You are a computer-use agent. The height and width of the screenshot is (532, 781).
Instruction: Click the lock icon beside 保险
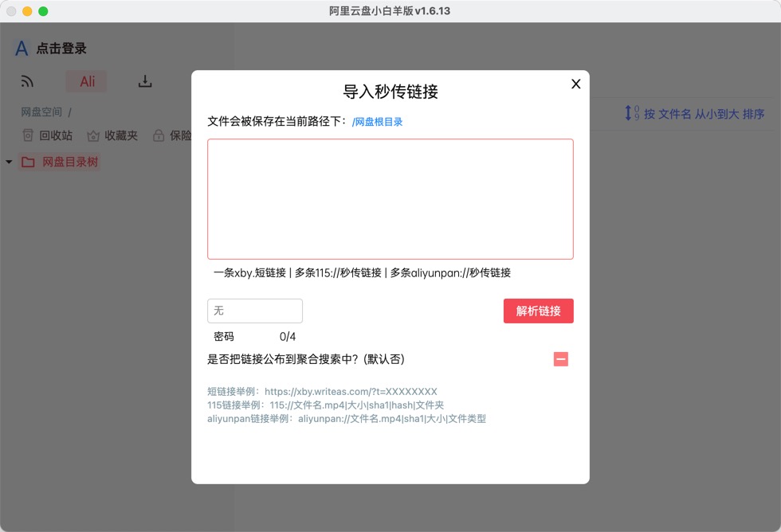[159, 135]
